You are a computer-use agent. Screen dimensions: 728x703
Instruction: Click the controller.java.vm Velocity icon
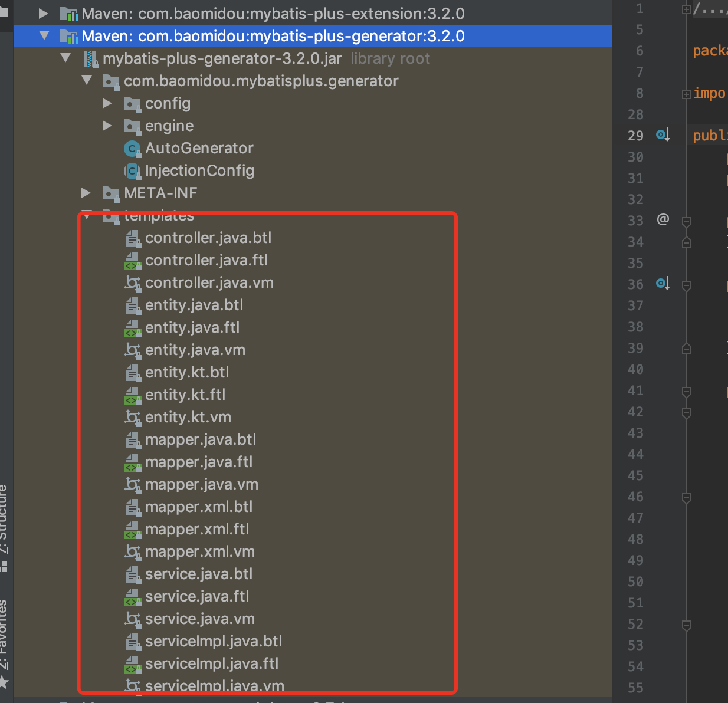tap(132, 283)
